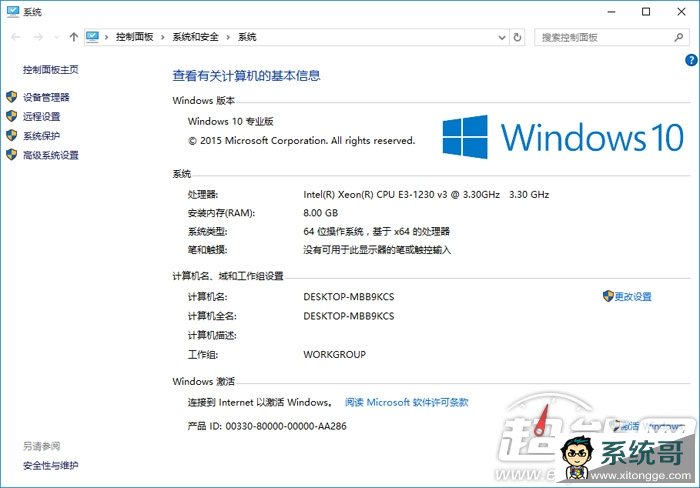Click the refresh button beside address bar
The image size is (700, 488).
point(517,37)
